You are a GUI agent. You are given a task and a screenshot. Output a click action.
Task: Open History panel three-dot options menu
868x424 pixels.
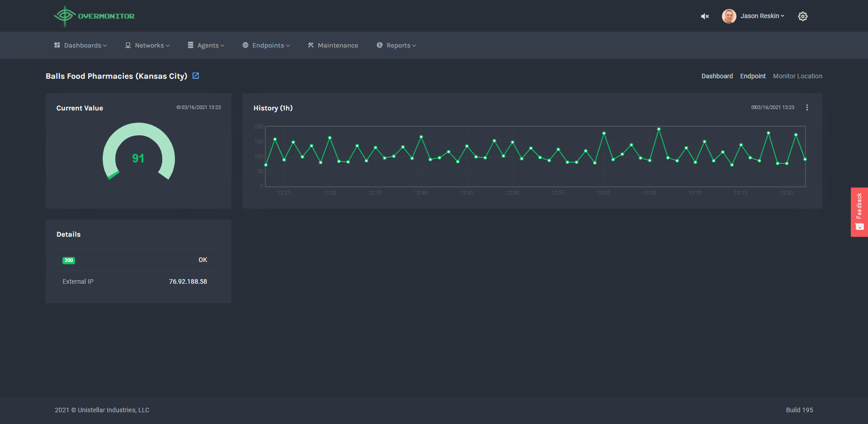807,108
